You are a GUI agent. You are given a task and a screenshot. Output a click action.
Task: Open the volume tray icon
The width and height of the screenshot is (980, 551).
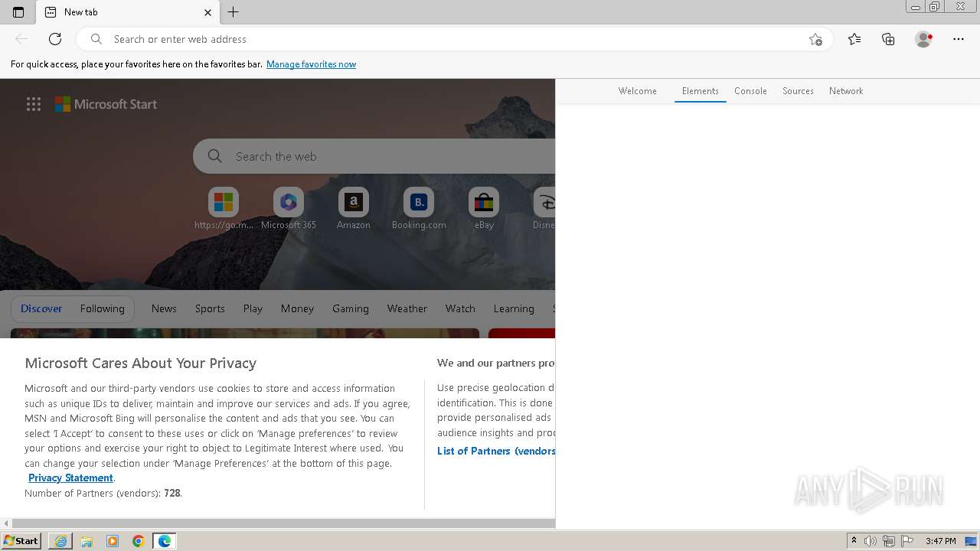tap(871, 541)
